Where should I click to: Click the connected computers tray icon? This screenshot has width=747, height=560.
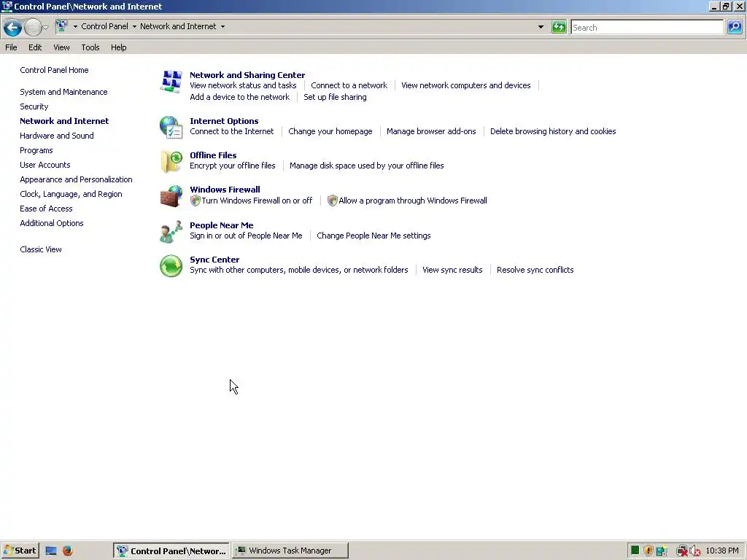coord(662,551)
